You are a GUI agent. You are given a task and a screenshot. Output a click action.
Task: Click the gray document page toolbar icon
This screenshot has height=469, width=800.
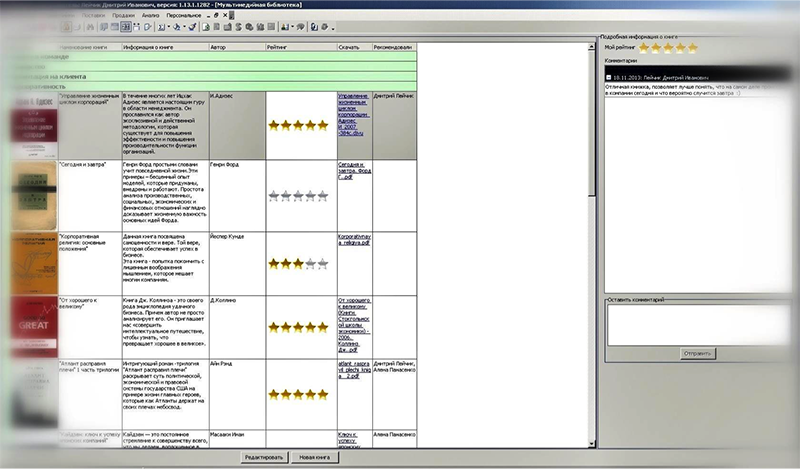click(217, 27)
